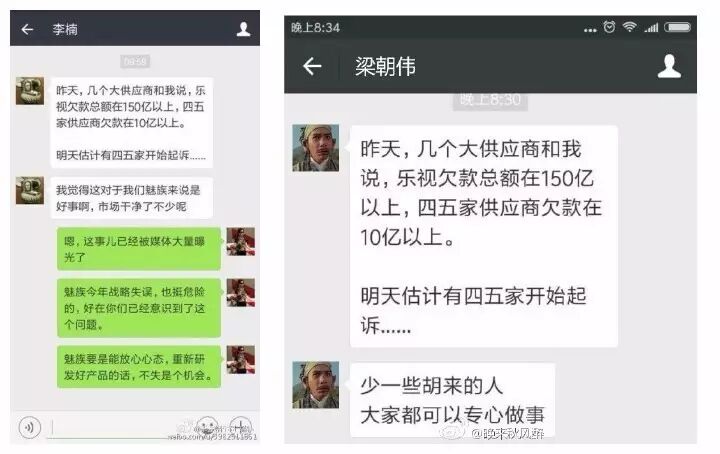Tap back arrow in 梁朝伟 chat header
This screenshot has width=720, height=454.
(x=312, y=67)
